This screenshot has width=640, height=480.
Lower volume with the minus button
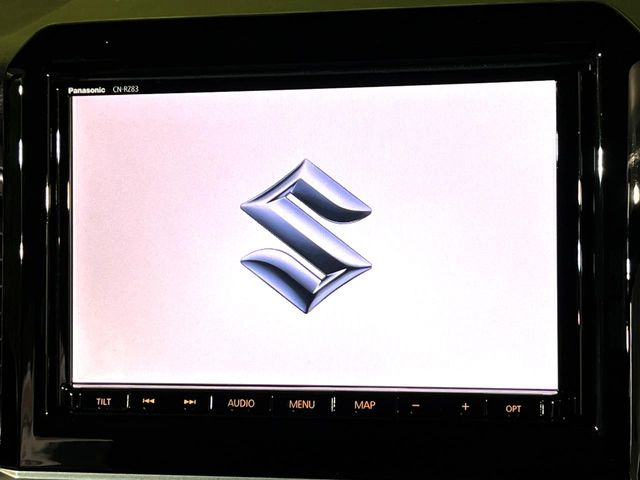415,406
